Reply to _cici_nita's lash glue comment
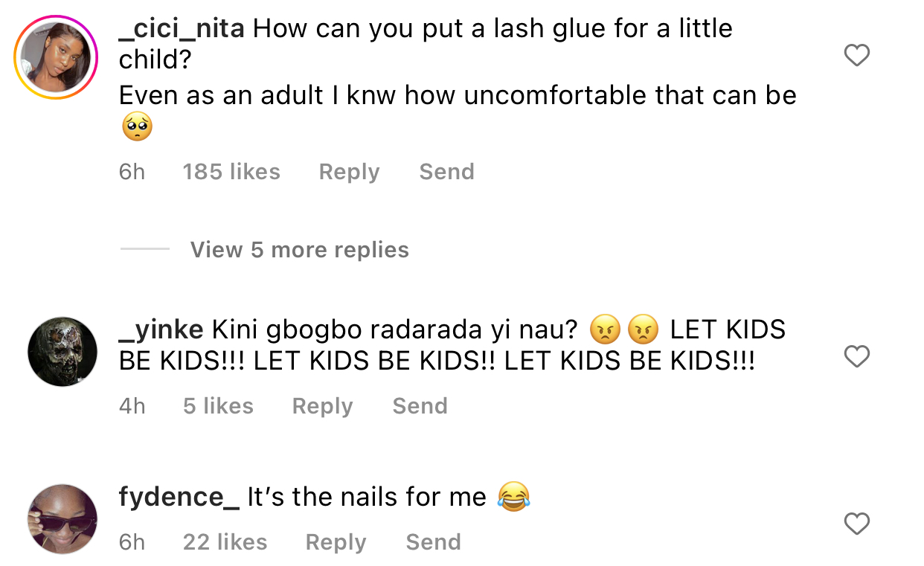The width and height of the screenshot is (924, 566). pyautogui.click(x=349, y=172)
